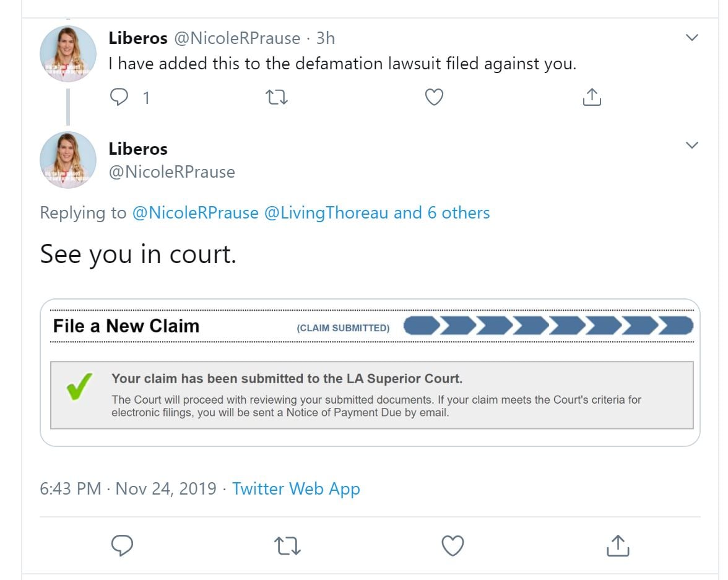Image resolution: width=728 pixels, height=580 pixels.
Task: Like the defamation lawsuit tweet
Action: [435, 97]
